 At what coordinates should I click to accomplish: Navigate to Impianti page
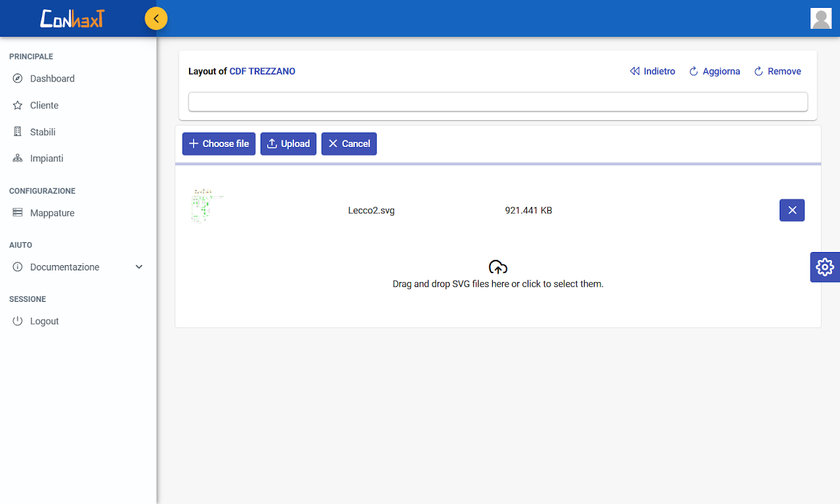point(47,159)
